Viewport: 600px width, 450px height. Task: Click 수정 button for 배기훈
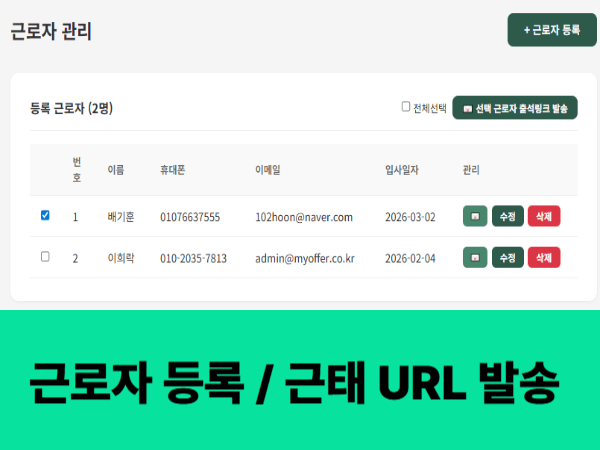508,216
